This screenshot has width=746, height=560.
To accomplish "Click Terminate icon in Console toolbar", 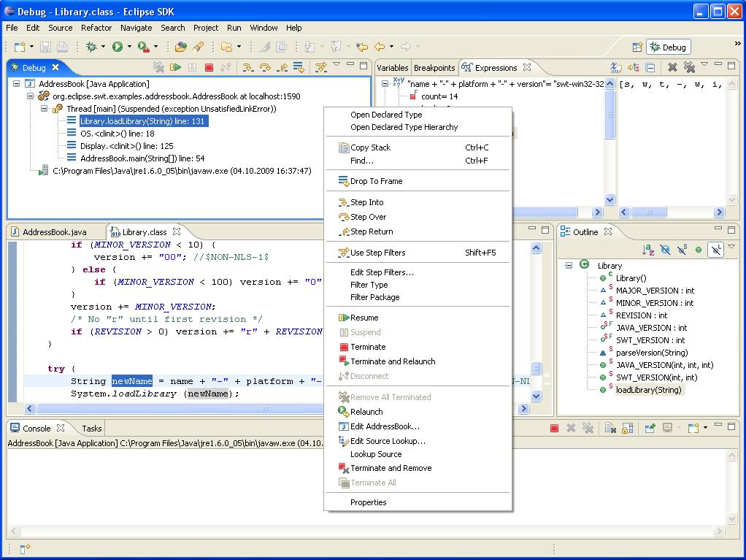I will pos(554,428).
